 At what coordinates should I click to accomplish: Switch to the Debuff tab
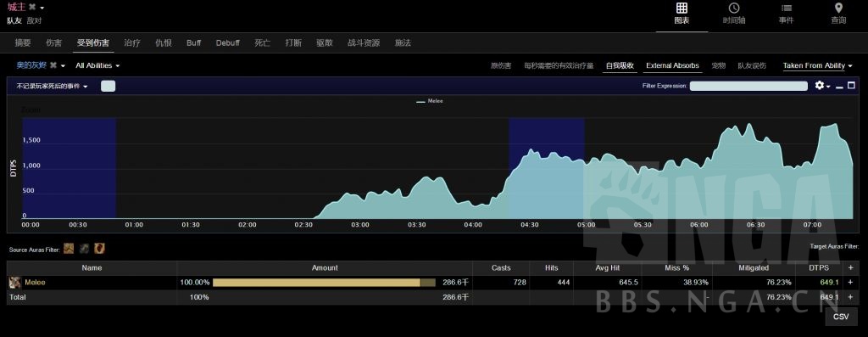227,42
